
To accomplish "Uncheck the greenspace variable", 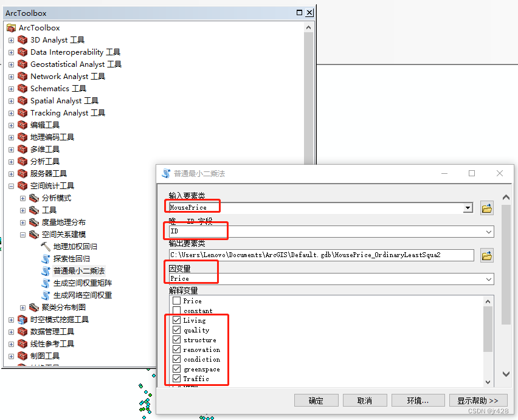I will click(177, 369).
